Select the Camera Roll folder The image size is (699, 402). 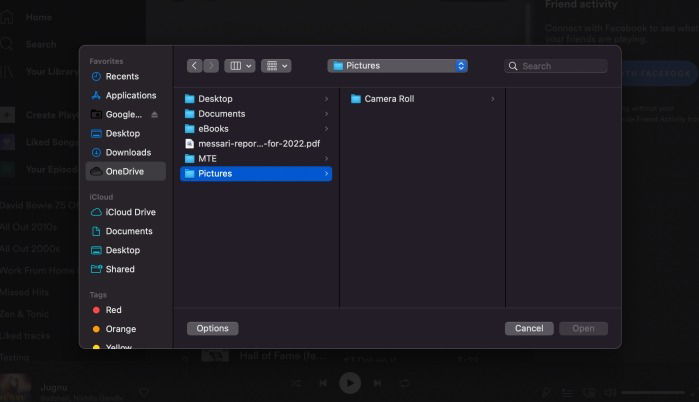[423, 99]
